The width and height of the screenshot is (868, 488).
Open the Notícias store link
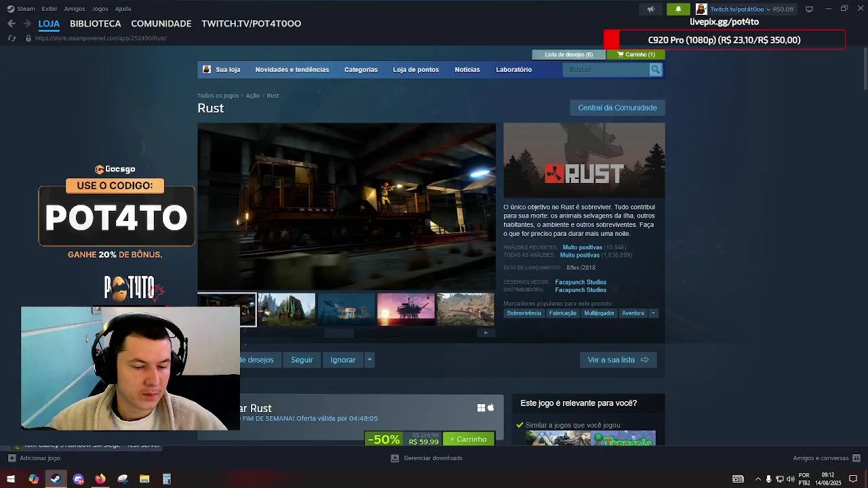467,69
